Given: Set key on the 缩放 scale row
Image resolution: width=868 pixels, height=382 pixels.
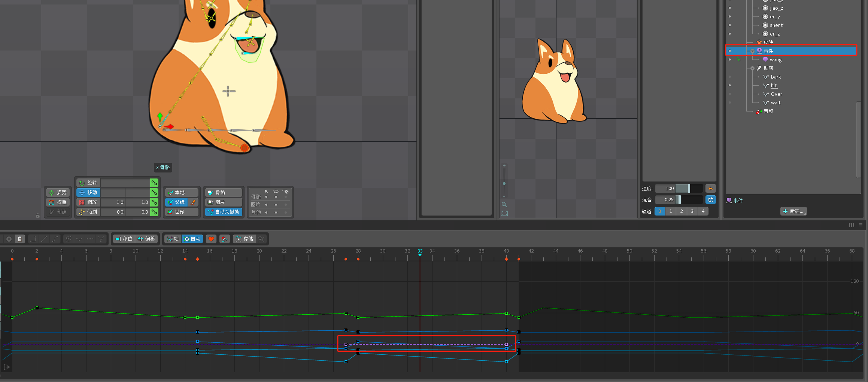Looking at the screenshot, I should (x=154, y=202).
